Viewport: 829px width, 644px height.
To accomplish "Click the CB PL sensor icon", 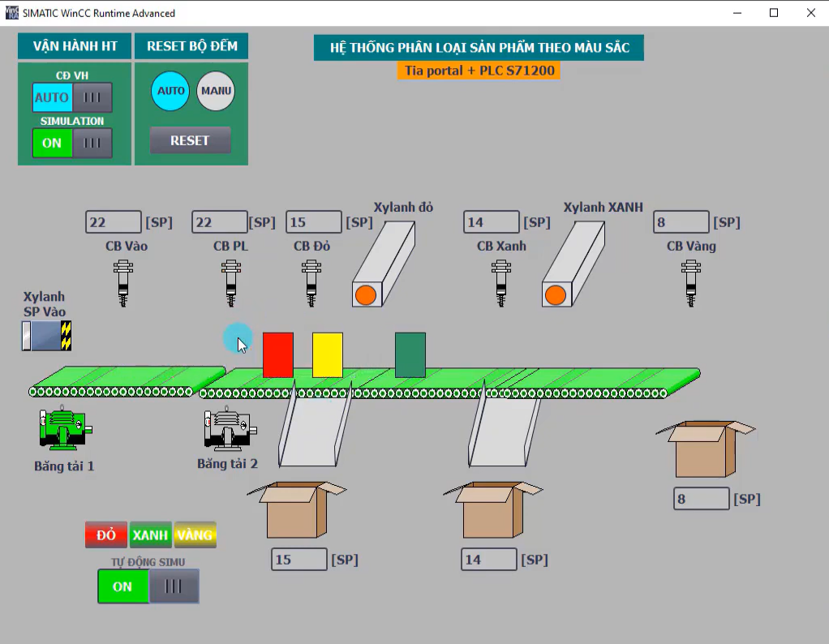I will pyautogui.click(x=231, y=283).
